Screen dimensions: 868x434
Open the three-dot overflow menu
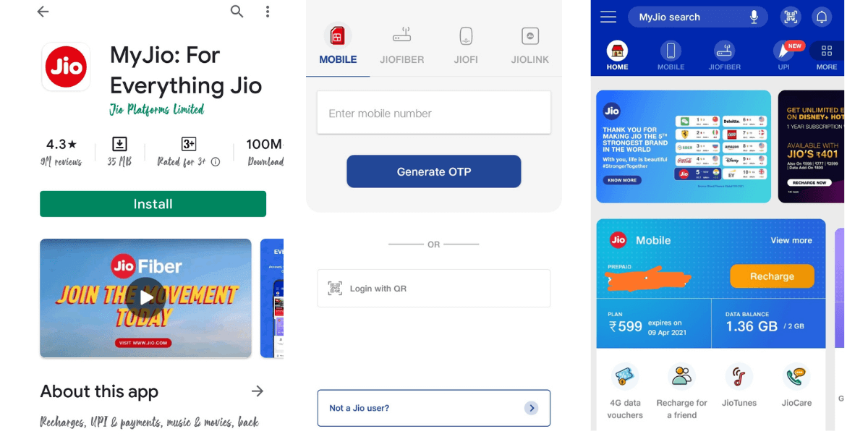[x=268, y=12]
